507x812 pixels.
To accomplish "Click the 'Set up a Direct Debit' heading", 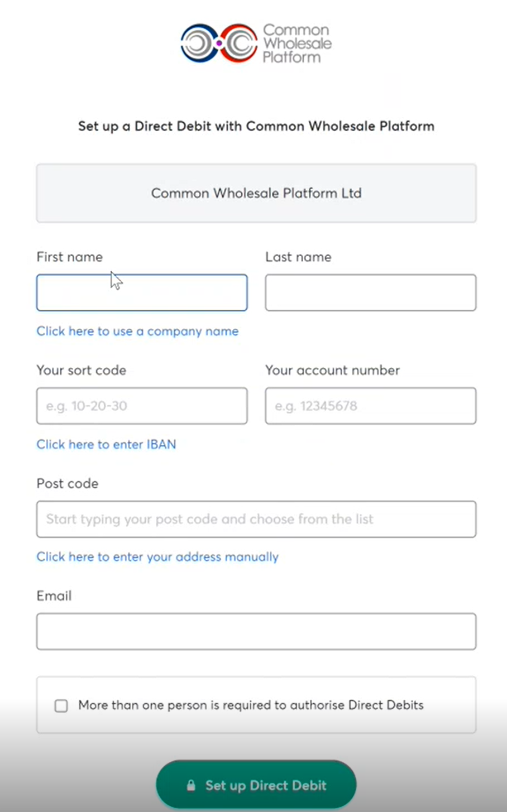I will (x=256, y=126).
